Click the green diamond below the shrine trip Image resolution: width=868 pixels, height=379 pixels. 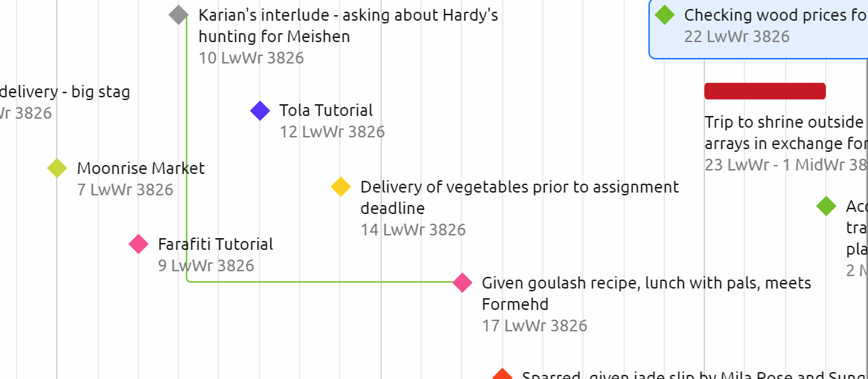click(x=826, y=206)
